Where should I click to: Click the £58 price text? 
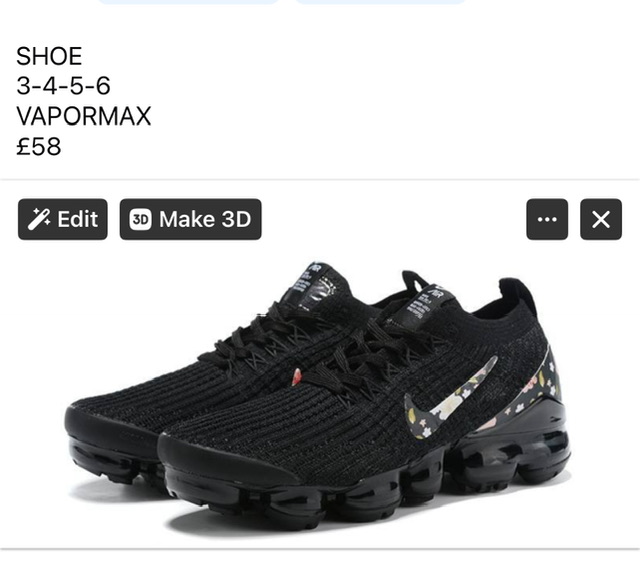39,146
